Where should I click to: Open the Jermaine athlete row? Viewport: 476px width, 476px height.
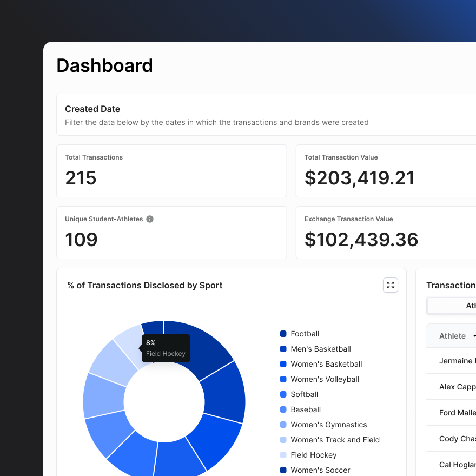(x=457, y=361)
